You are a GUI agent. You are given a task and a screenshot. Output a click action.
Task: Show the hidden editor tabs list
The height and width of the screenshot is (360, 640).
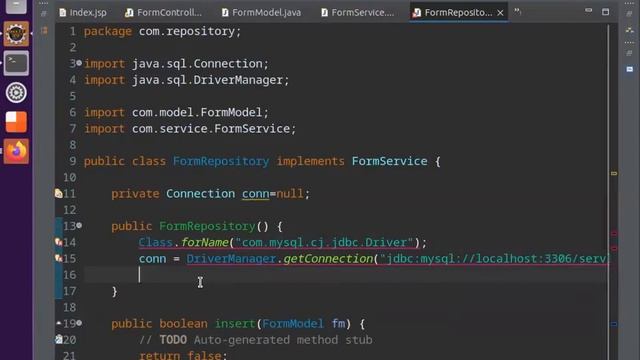coord(518,11)
